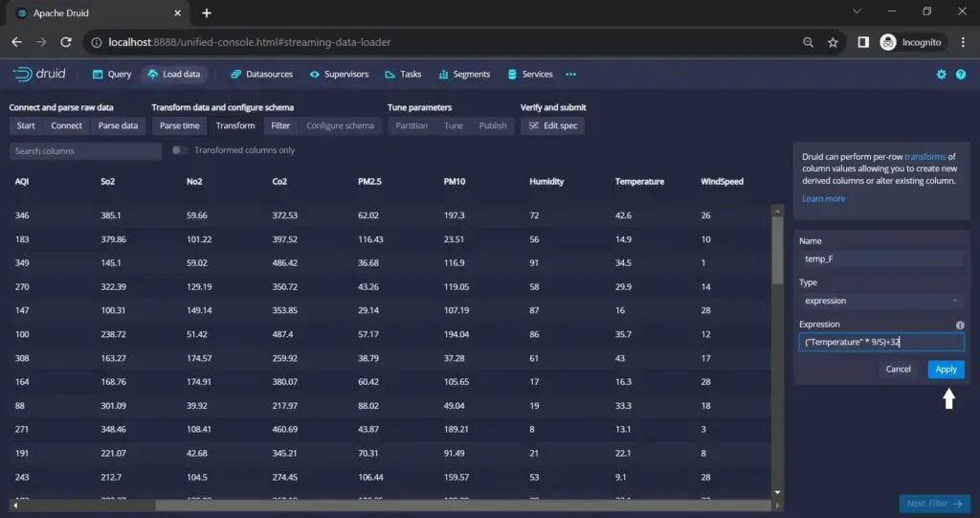Click the scroll left arrow of the table

tap(15, 506)
